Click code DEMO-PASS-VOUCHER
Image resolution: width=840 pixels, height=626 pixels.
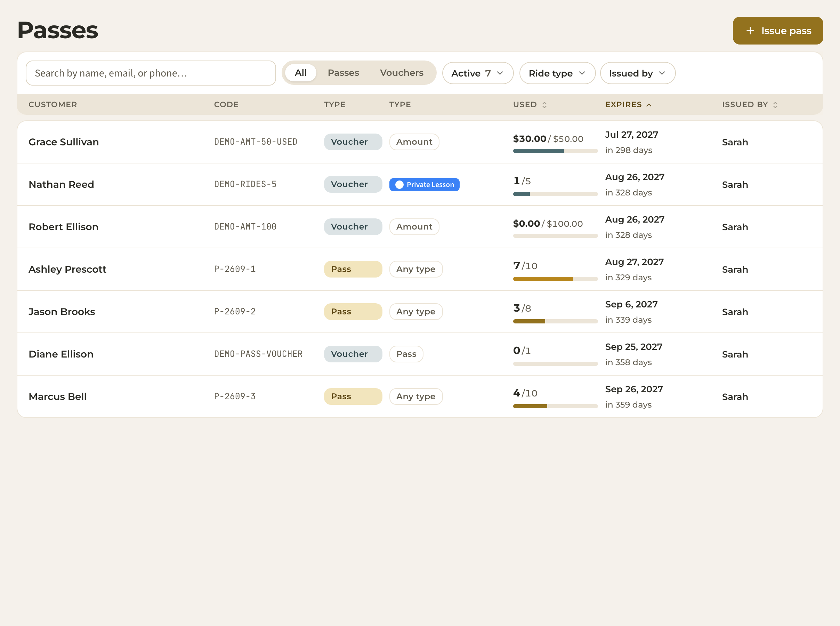pos(258,354)
